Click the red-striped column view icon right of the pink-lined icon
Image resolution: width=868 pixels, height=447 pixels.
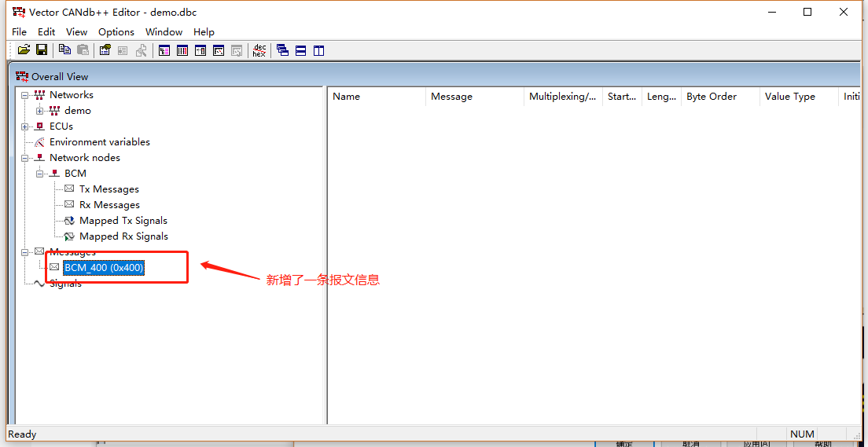coord(182,51)
